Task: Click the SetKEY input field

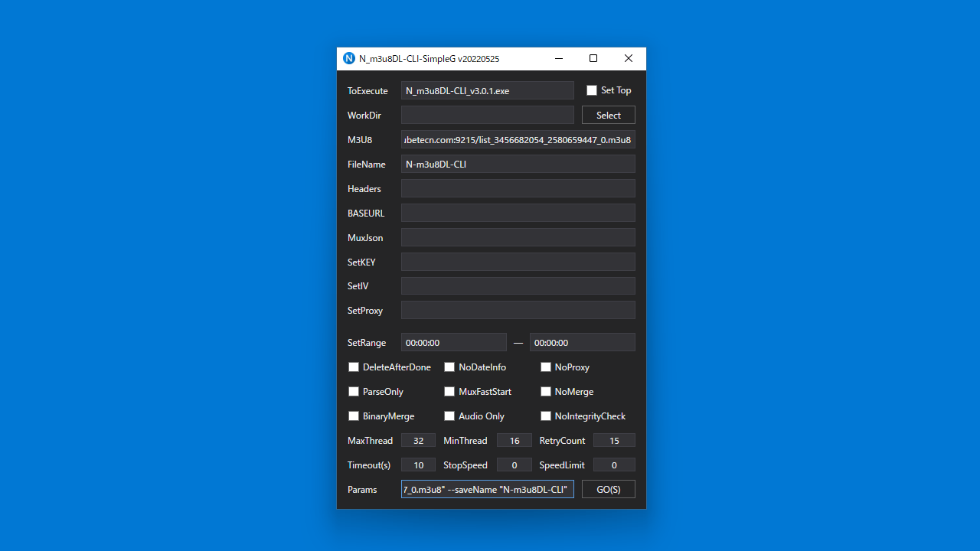Action: (518, 262)
